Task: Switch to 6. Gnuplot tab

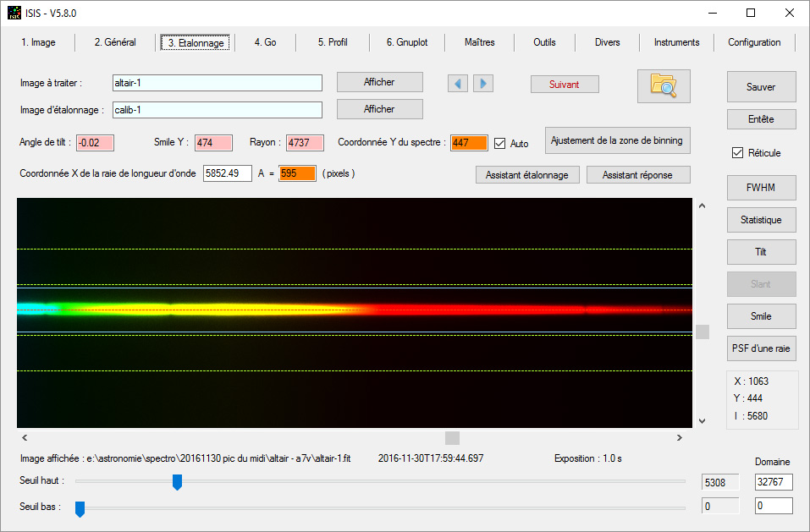Action: 407,42
